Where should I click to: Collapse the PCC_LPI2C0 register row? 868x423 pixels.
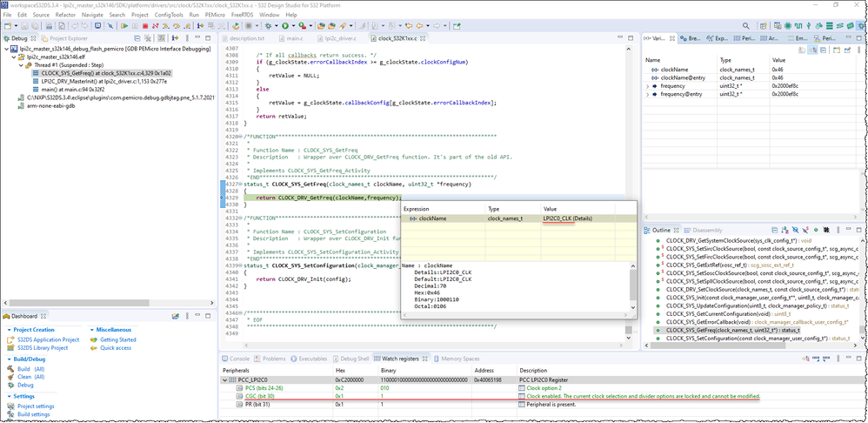225,379
